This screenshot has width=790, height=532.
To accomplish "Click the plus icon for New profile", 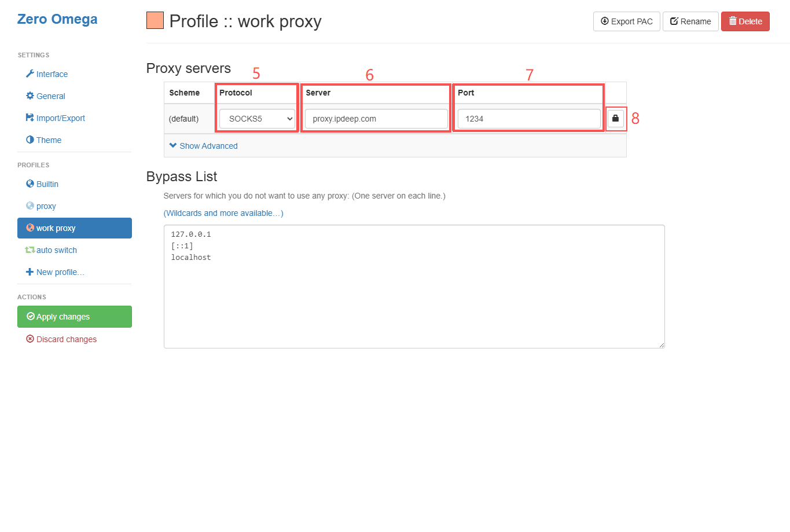I will point(30,272).
